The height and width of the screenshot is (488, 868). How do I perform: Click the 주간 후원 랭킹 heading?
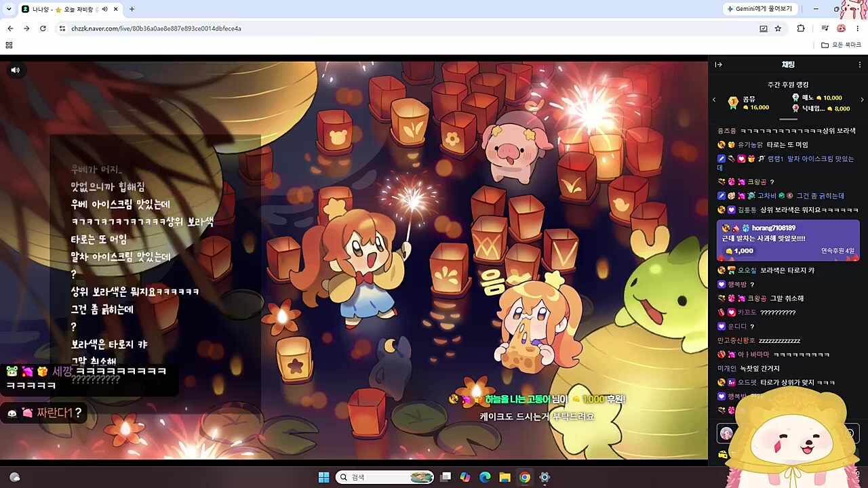click(x=788, y=85)
